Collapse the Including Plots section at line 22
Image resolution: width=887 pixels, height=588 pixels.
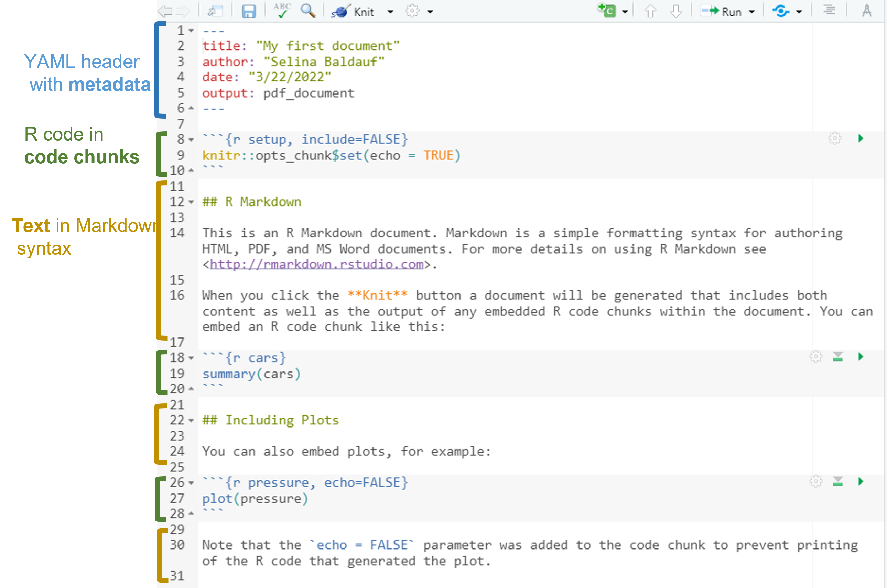tap(191, 421)
